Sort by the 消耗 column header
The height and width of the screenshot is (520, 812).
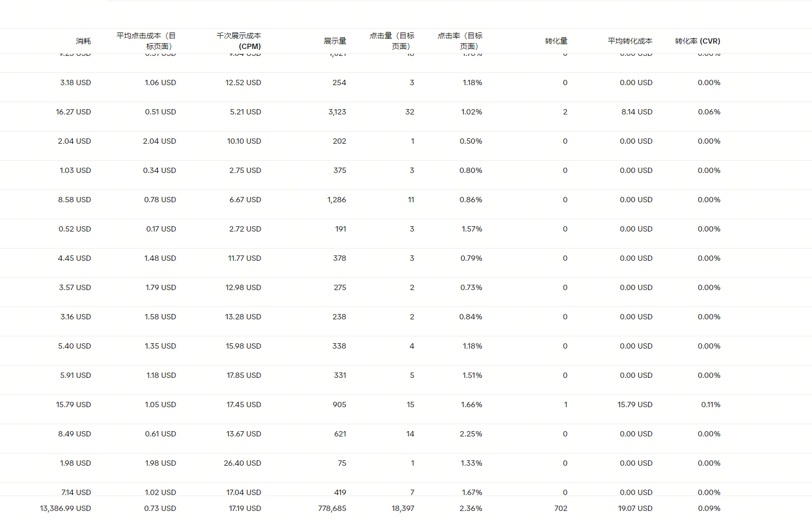click(83, 41)
